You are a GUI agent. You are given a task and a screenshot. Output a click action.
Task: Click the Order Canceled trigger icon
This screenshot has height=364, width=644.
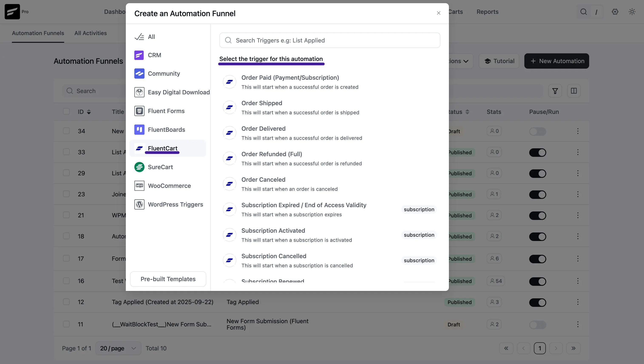(x=230, y=184)
